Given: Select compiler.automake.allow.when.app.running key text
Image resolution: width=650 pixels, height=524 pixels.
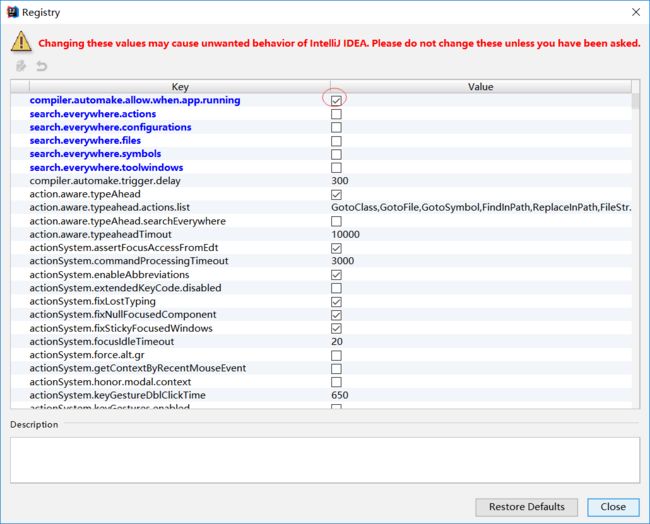Looking at the screenshot, I should (x=135, y=100).
